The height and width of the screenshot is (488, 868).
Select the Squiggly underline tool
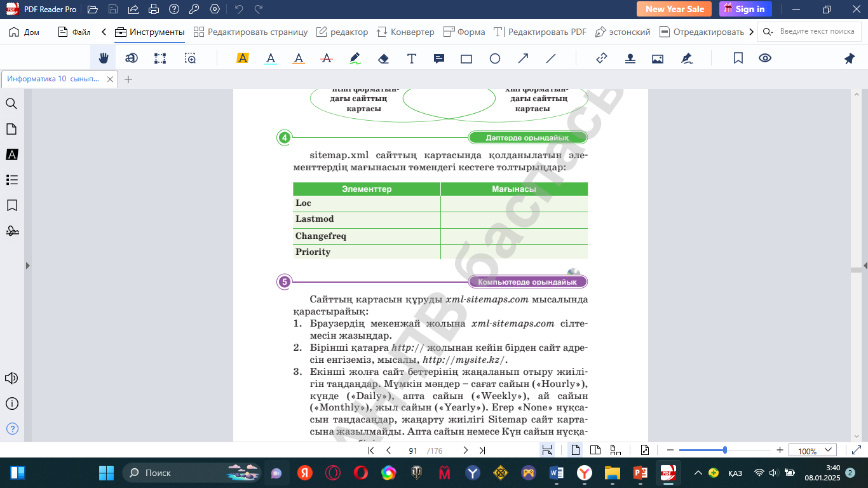pyautogui.click(x=299, y=58)
